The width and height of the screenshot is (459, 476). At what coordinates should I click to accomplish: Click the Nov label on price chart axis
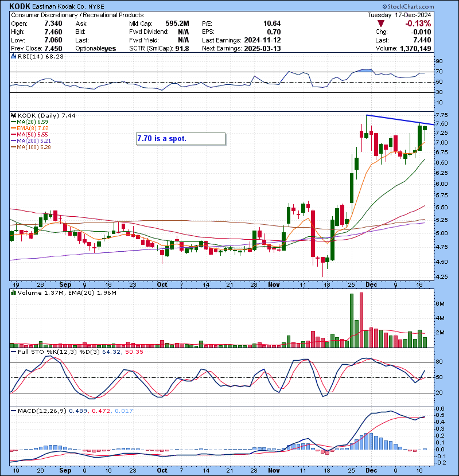point(274,285)
